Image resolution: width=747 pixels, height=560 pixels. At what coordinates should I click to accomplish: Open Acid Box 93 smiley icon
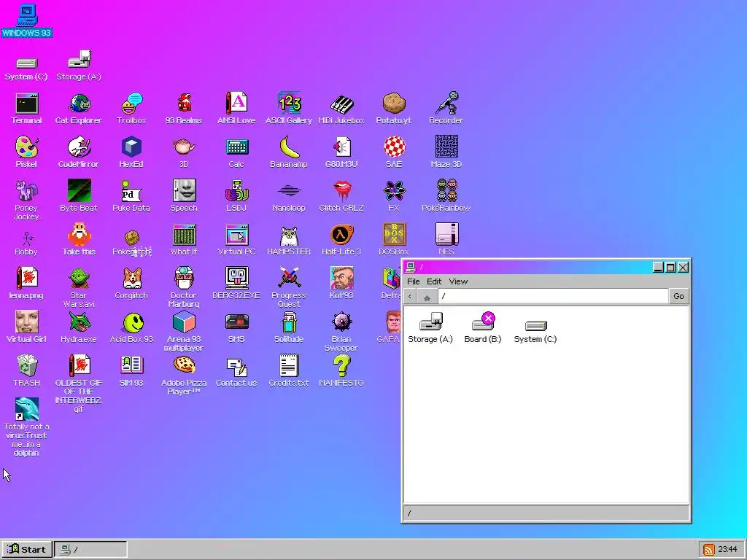131,327
